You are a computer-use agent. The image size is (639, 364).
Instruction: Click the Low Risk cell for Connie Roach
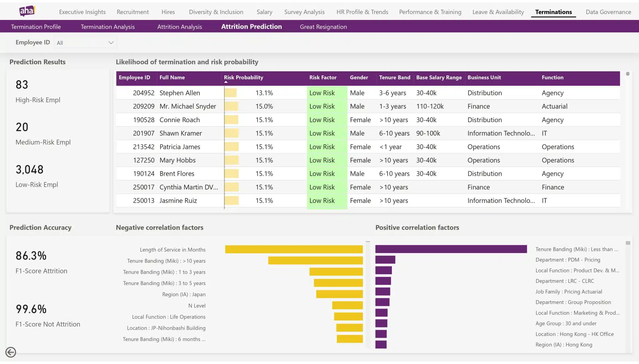pyautogui.click(x=322, y=120)
